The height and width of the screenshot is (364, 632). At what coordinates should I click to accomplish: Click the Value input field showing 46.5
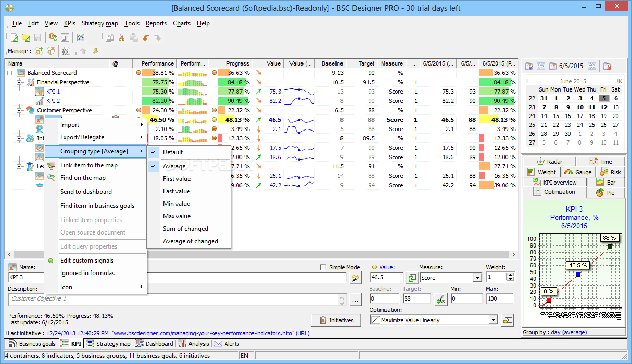[x=387, y=278]
